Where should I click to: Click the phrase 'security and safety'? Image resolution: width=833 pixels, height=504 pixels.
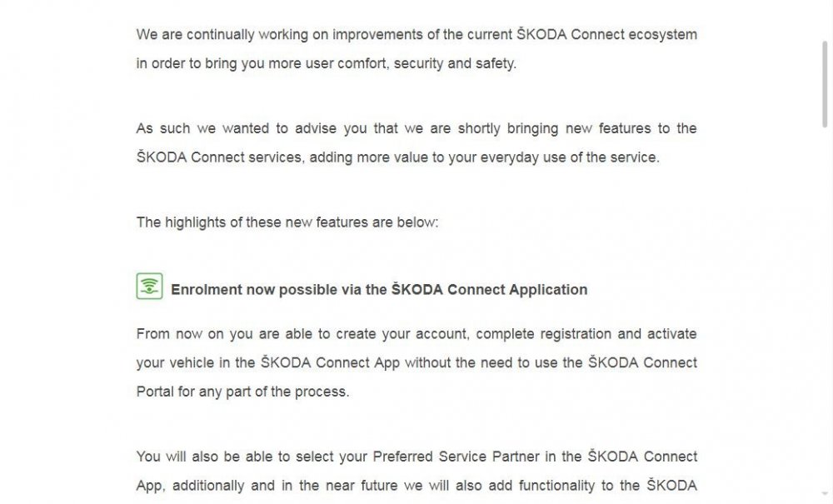coord(454,63)
